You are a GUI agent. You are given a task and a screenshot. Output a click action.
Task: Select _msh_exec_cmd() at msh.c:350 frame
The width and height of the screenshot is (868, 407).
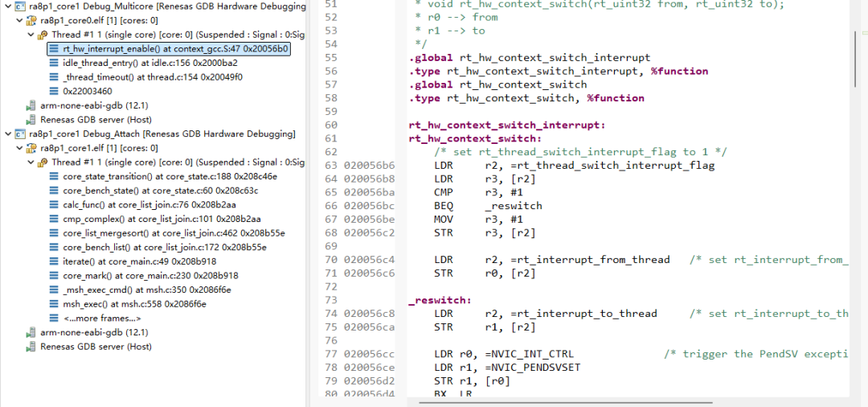tap(147, 290)
